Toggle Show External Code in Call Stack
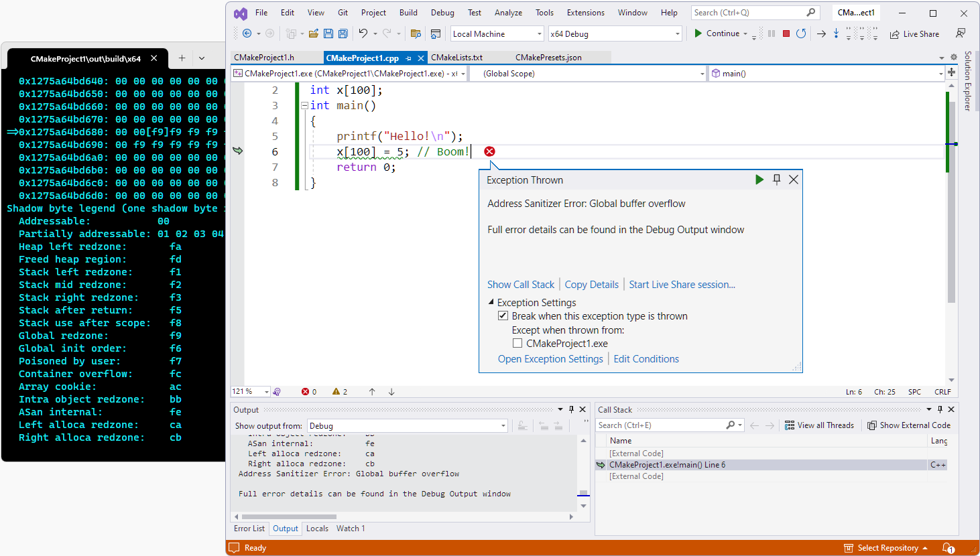Screen dimensions: 980x556 pyautogui.click(x=908, y=425)
